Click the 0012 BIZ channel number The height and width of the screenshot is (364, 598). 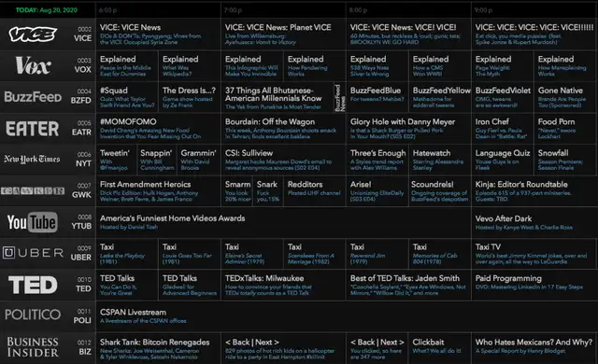click(x=84, y=347)
